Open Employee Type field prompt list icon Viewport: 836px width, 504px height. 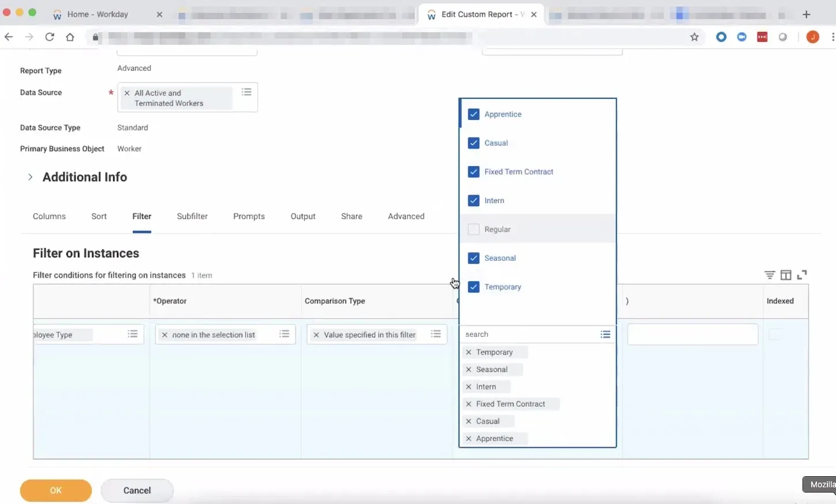(133, 334)
